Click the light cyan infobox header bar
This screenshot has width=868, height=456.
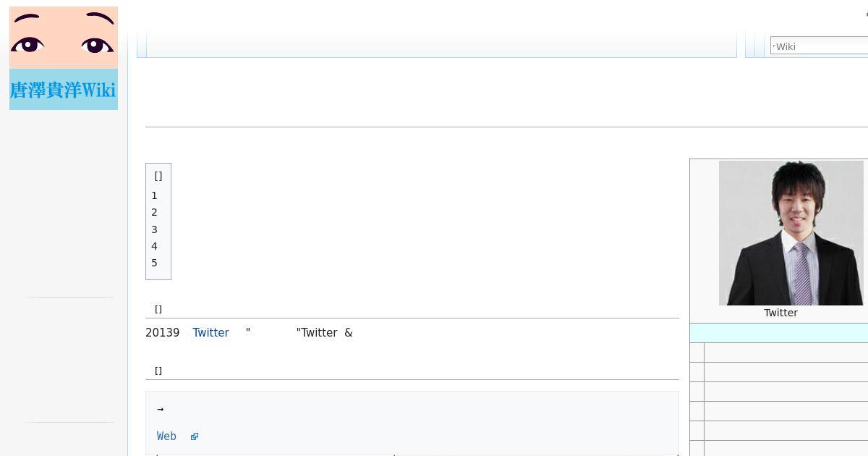click(779, 333)
